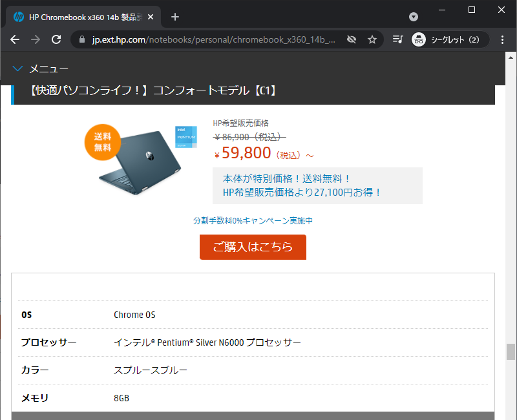Close the HP Chromebook x360 14b tab

pos(151,17)
